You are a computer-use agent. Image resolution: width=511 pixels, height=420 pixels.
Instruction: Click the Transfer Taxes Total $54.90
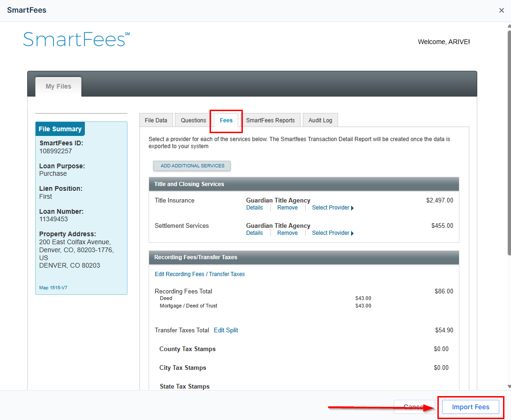pyautogui.click(x=444, y=330)
